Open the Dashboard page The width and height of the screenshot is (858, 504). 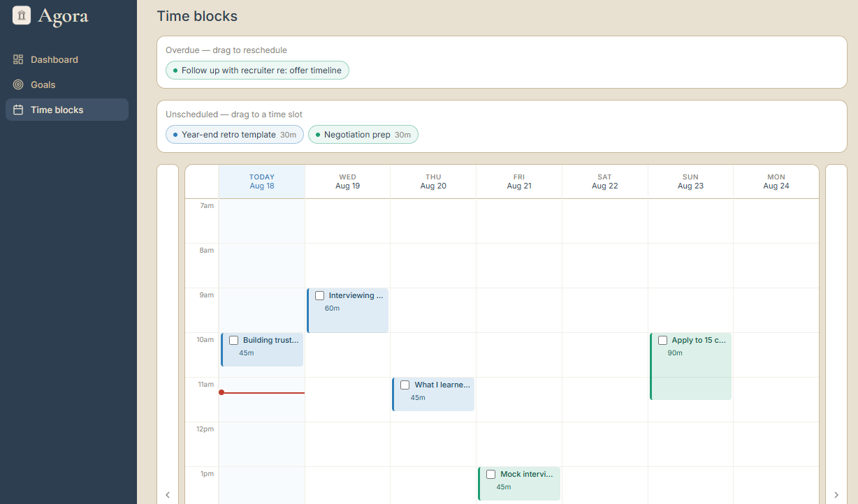point(67,59)
